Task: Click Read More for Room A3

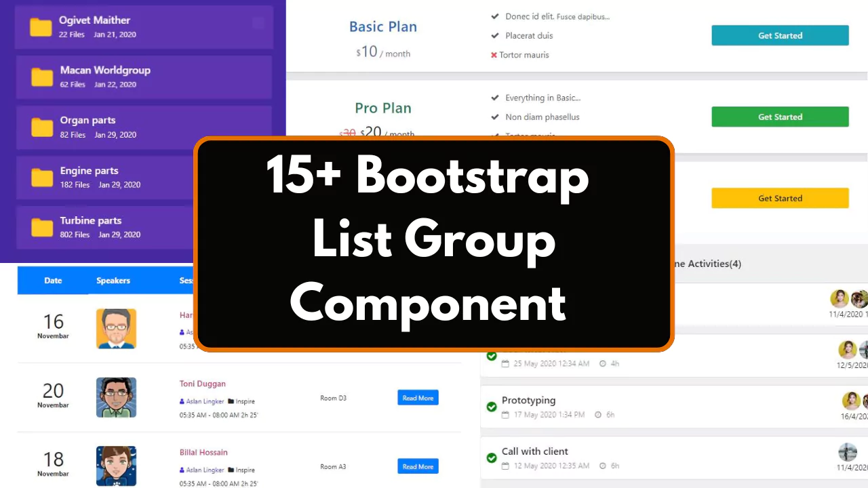Action: point(418,466)
